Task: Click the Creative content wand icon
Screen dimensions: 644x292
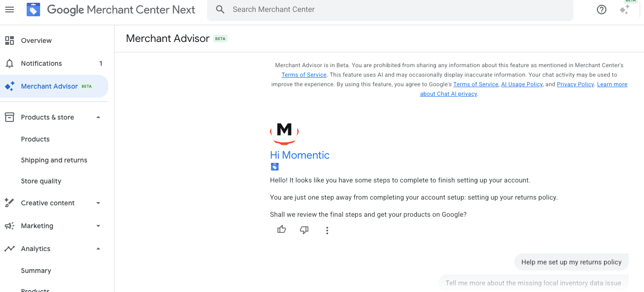Action: [10, 203]
